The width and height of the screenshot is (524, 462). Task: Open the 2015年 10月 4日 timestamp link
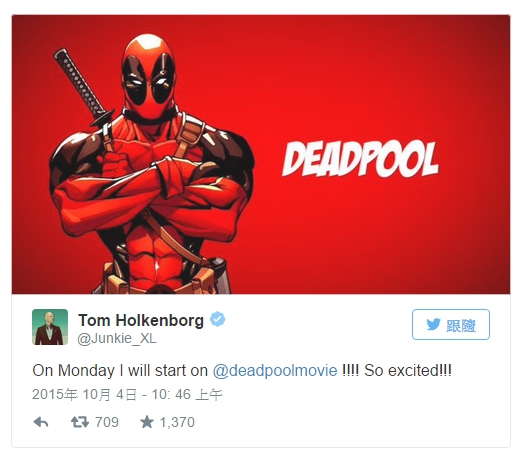[127, 394]
